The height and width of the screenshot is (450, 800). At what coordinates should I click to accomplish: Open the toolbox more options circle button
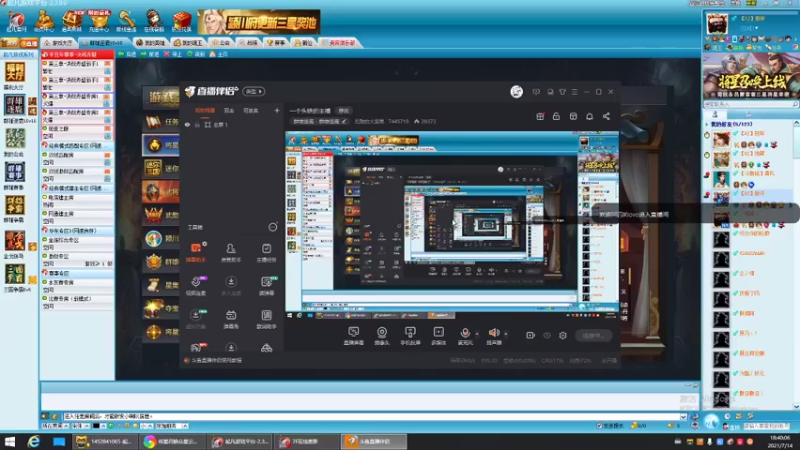(272, 227)
